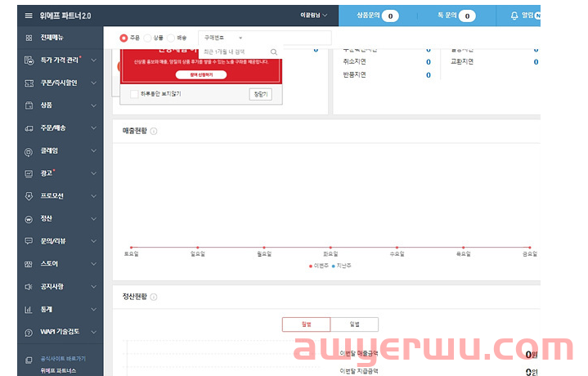Click the 주문/배송 truck icon

tap(29, 128)
